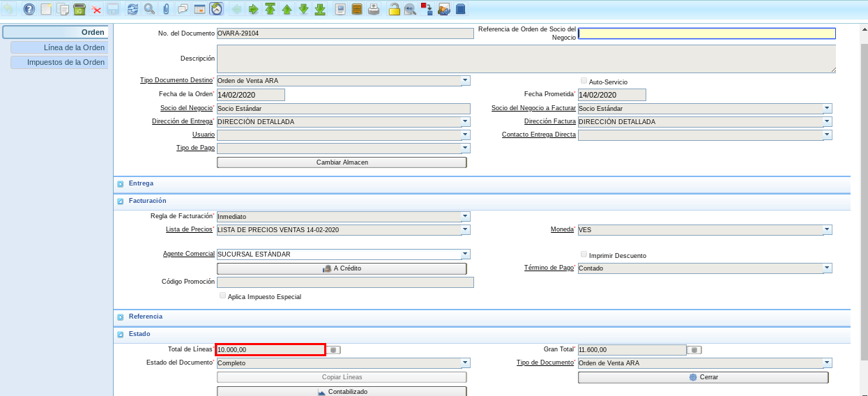Open the Tipo Documento Destino dropdown

click(465, 81)
